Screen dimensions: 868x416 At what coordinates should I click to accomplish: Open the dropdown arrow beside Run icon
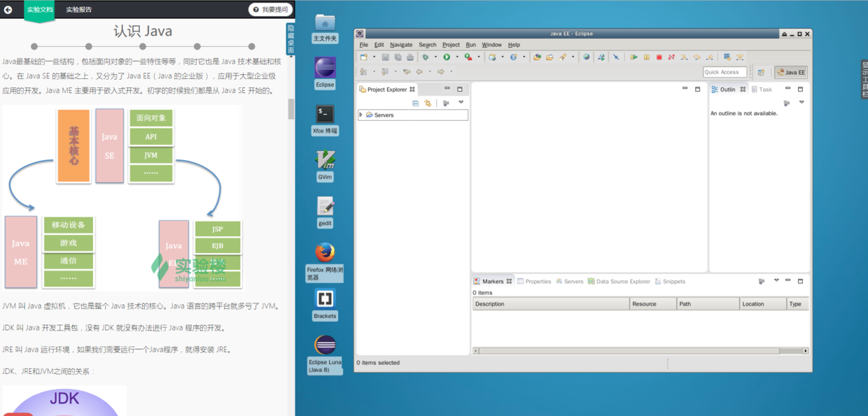pyautogui.click(x=457, y=57)
